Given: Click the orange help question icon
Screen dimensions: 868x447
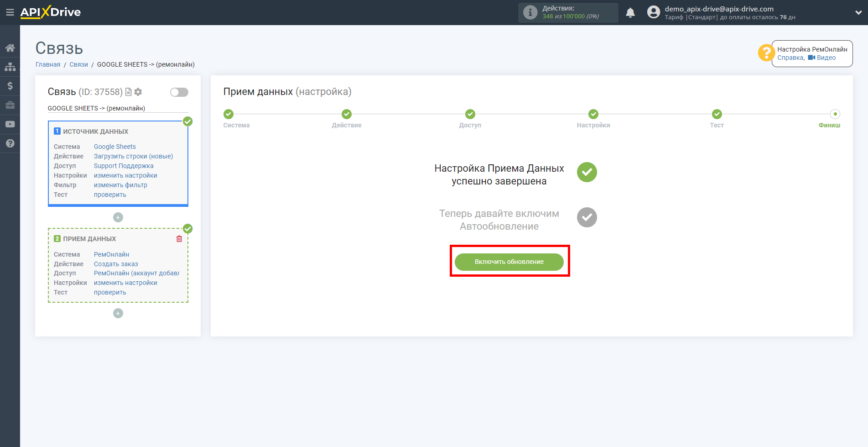Looking at the screenshot, I should pyautogui.click(x=766, y=53).
